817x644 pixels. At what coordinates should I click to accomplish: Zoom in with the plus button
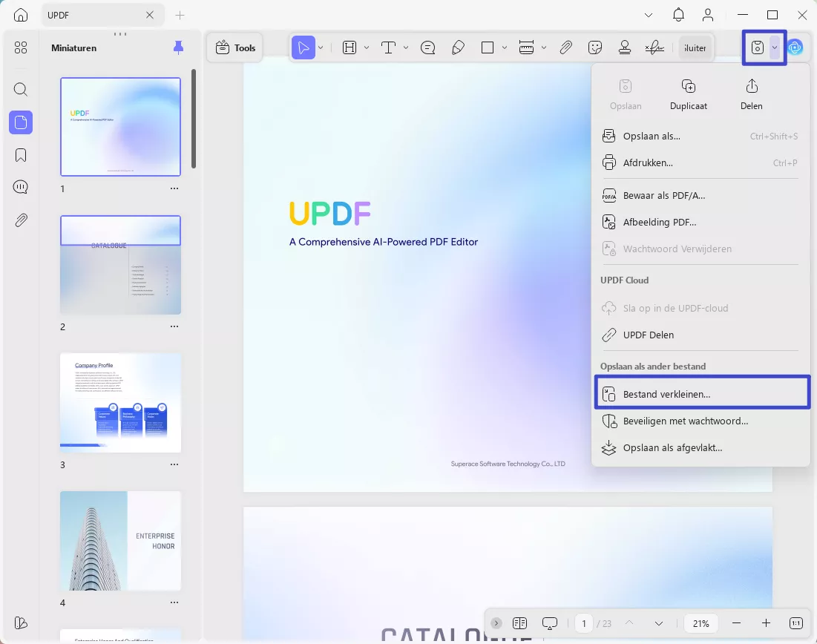766,623
